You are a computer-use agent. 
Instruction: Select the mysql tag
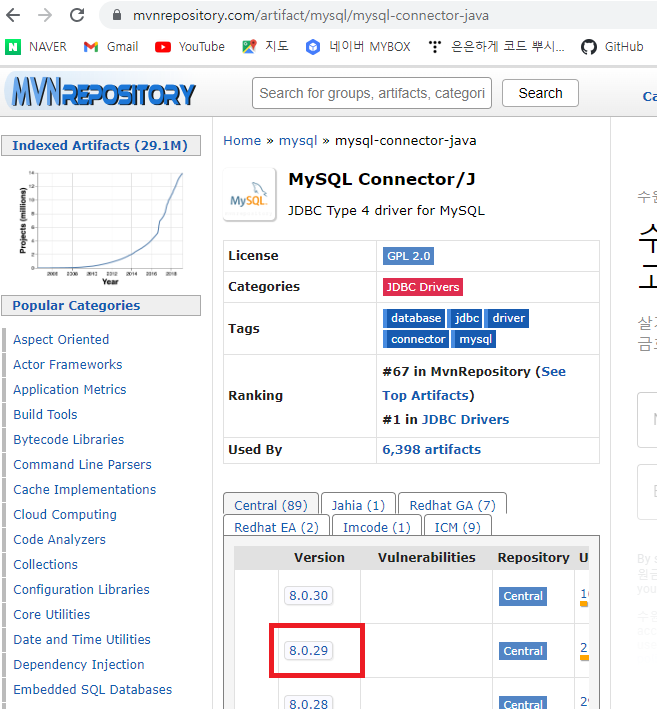click(474, 339)
